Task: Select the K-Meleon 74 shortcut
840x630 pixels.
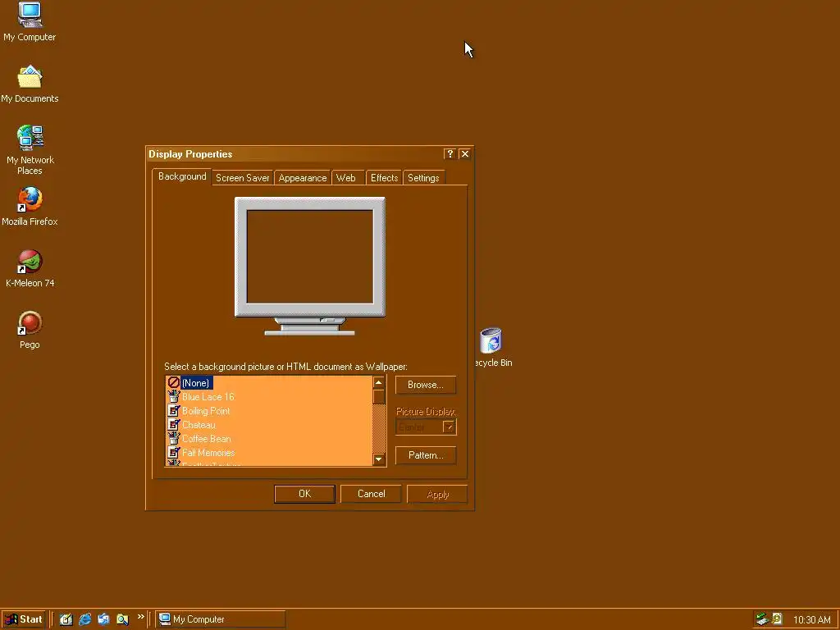Action: (30, 268)
